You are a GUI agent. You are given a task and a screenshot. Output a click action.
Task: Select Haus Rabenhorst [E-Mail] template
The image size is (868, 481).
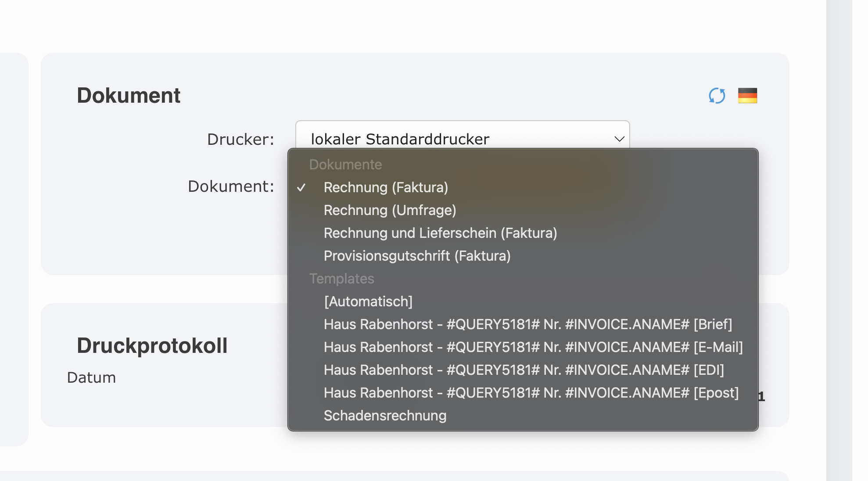click(x=533, y=347)
